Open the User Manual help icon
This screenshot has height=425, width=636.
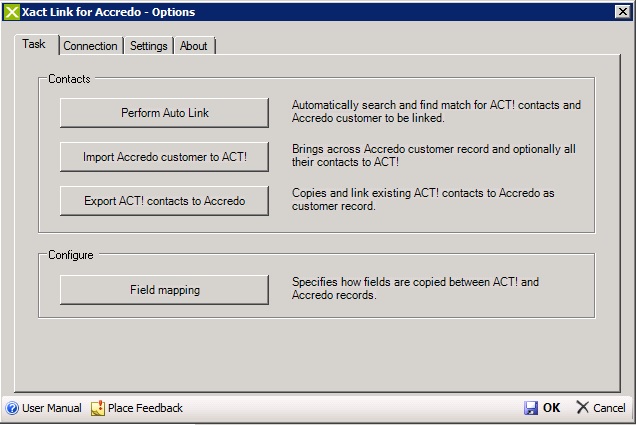click(x=12, y=408)
